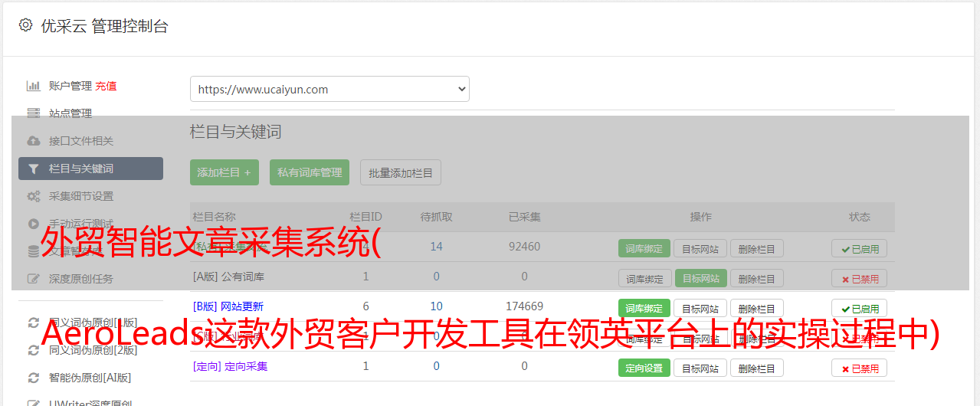Click the bar chart icon for 账户管理
980x406 pixels.
click(33, 86)
